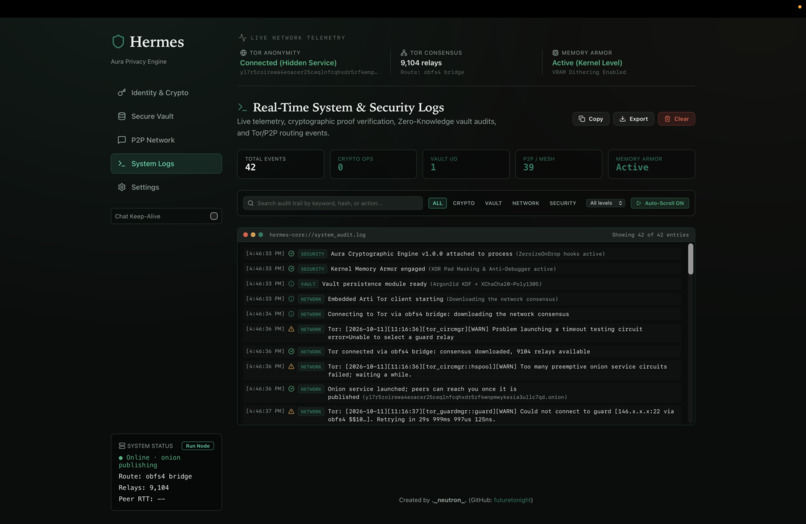This screenshot has height=524, width=806.
Task: Click the Tor Consensus network icon
Action: click(404, 52)
